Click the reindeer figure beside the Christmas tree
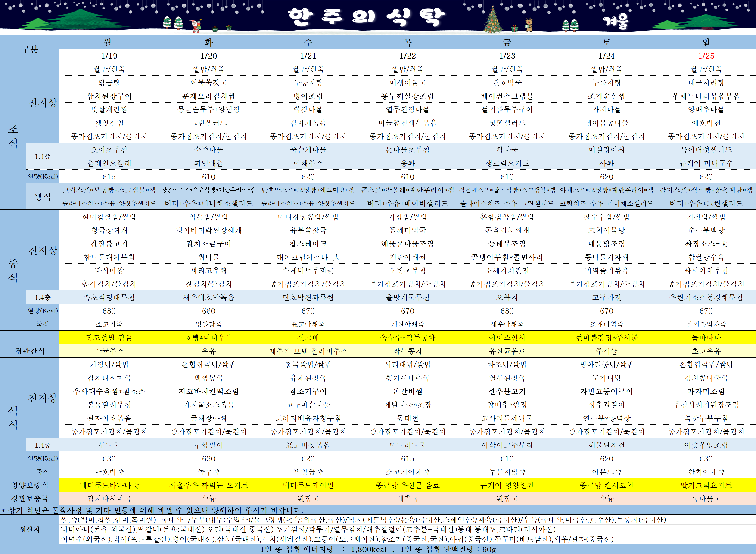This screenshot has width=756, height=554. click(x=529, y=25)
